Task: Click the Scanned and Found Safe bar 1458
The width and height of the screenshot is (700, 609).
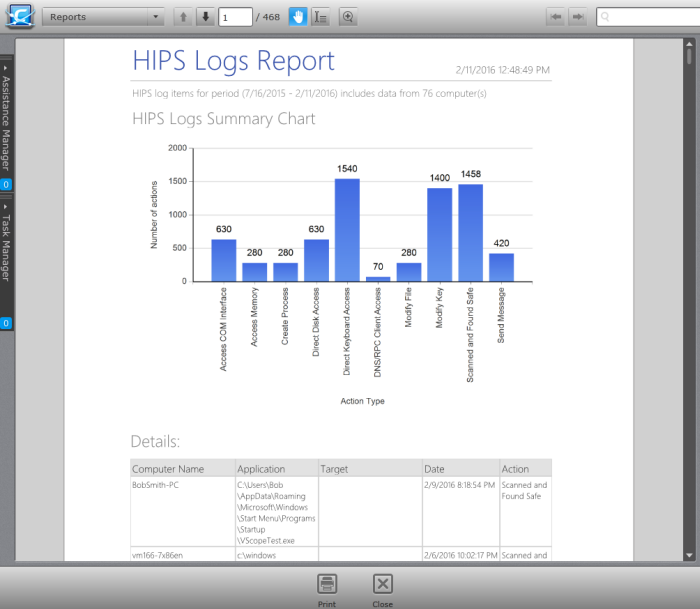Action: [471, 233]
